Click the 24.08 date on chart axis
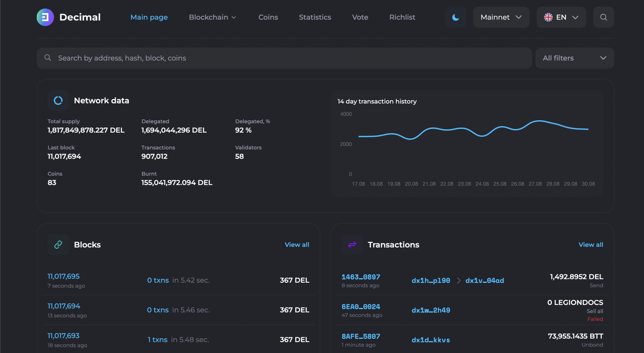644x353 pixels. click(482, 184)
